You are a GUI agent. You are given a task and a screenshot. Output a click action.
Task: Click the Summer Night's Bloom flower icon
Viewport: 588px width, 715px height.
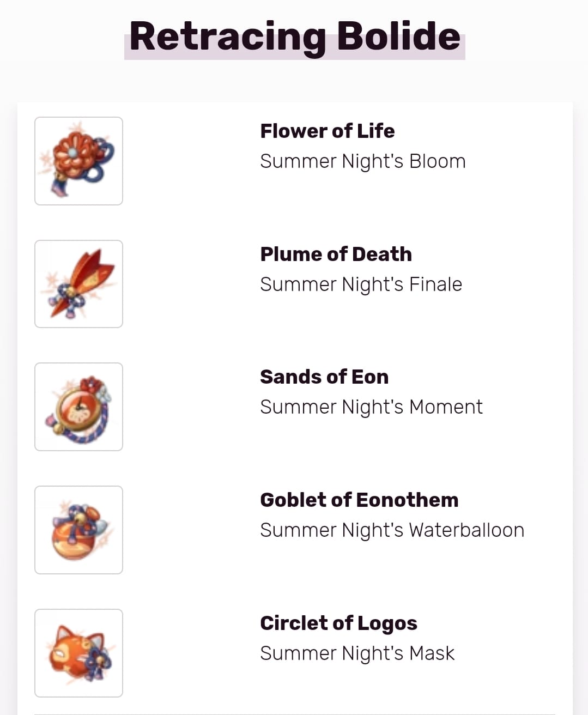pos(78,161)
